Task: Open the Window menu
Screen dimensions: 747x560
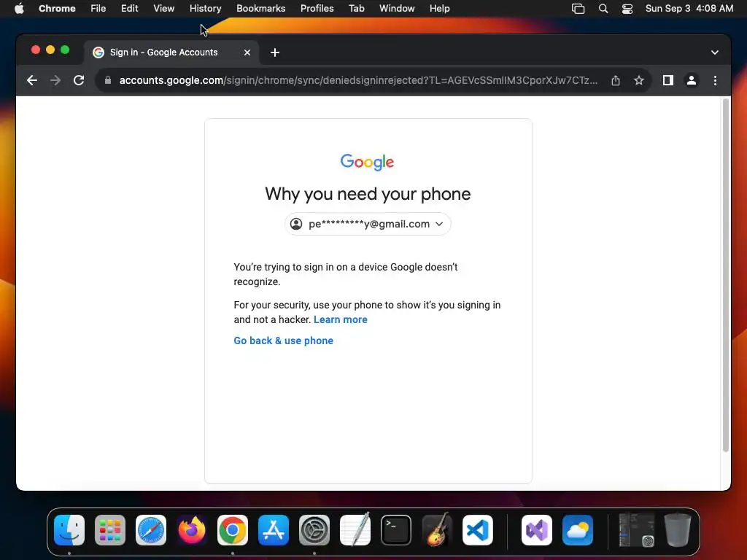Action: [x=397, y=9]
